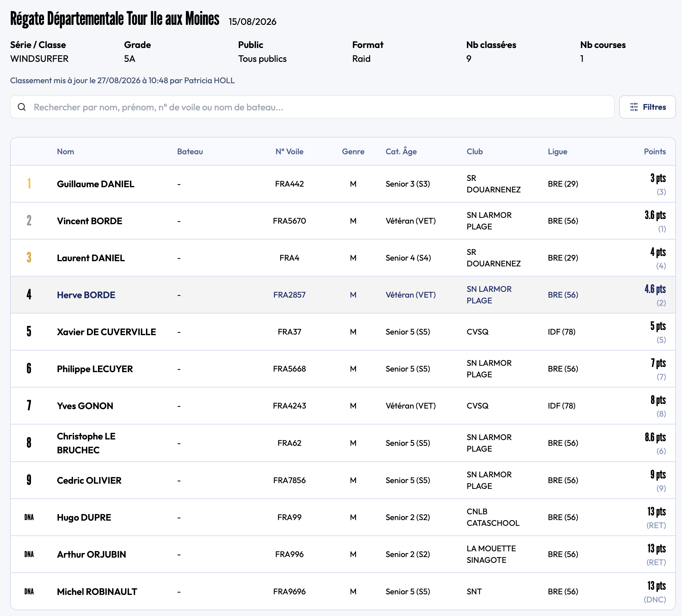The image size is (682, 616).
Task: Select the gold first-place rank icon
Action: [x=29, y=183]
